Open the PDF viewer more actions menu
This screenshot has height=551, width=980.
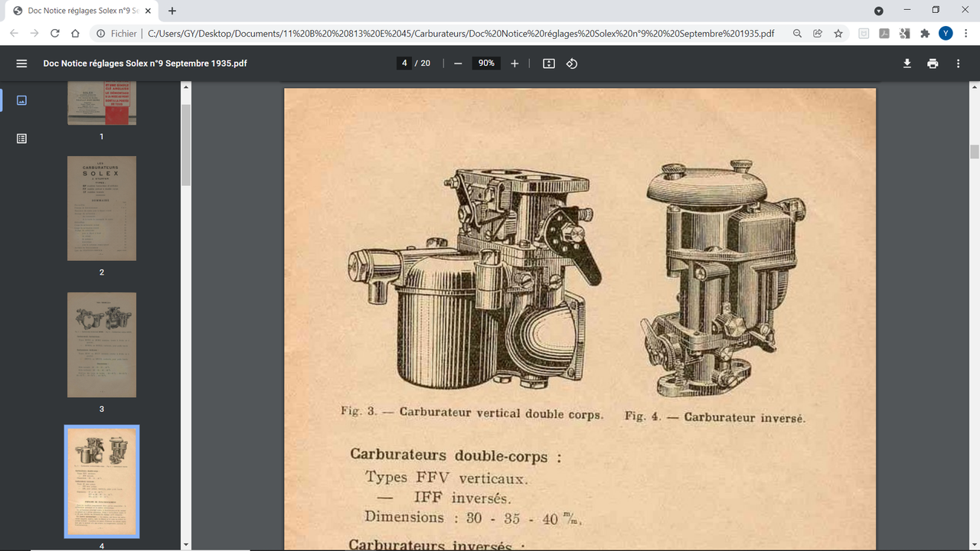coord(958,64)
